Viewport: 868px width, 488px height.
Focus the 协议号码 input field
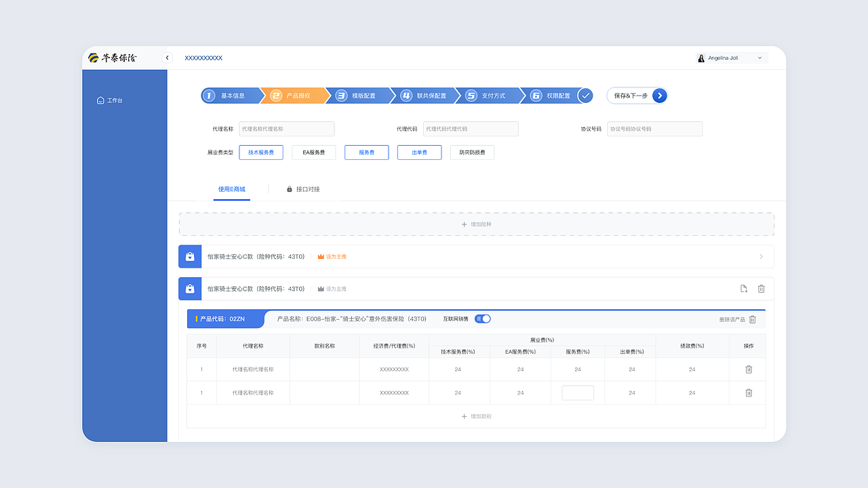click(x=654, y=129)
